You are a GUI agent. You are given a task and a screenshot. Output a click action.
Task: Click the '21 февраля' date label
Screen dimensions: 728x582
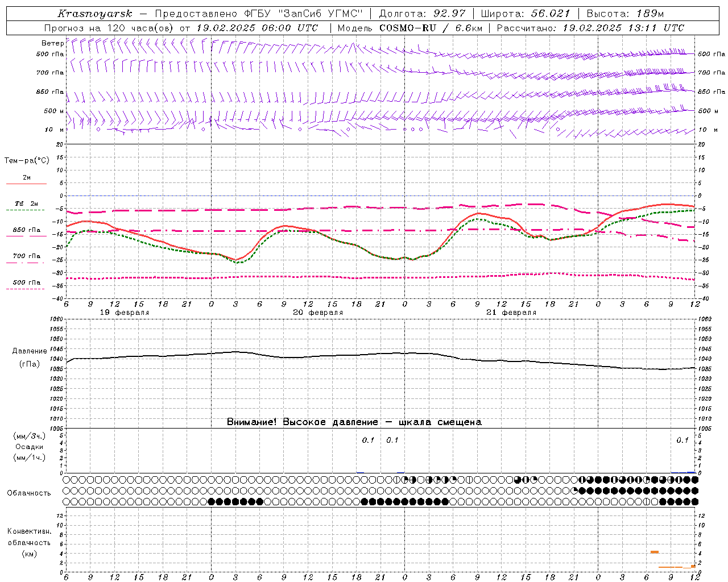(x=511, y=313)
